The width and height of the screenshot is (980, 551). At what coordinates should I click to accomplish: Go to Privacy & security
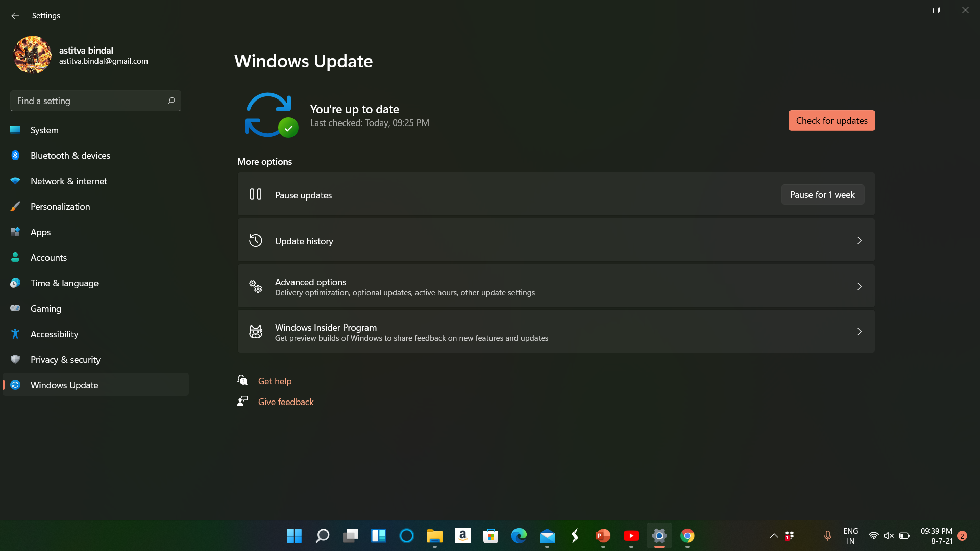(95, 359)
